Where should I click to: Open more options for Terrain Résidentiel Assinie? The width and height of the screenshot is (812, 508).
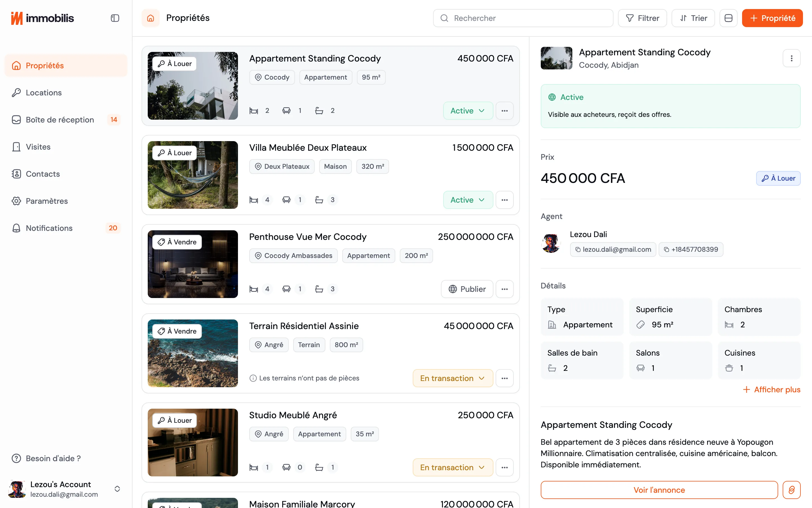click(x=504, y=378)
